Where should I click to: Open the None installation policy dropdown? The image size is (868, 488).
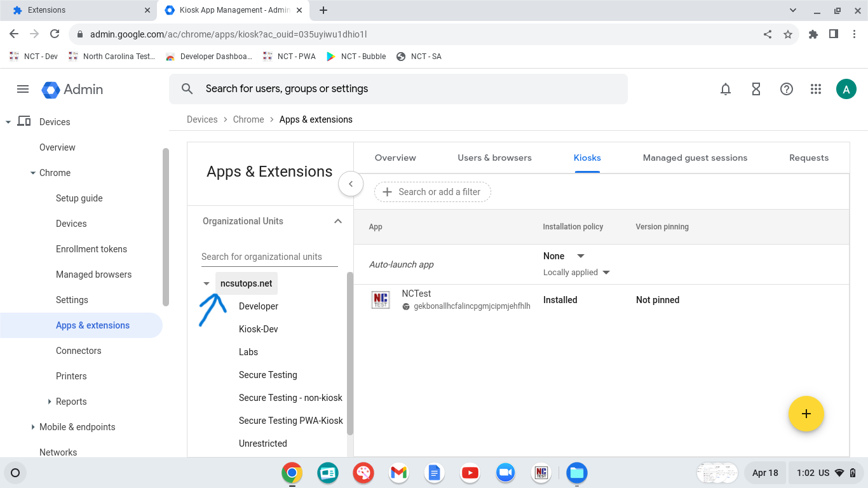(x=564, y=256)
